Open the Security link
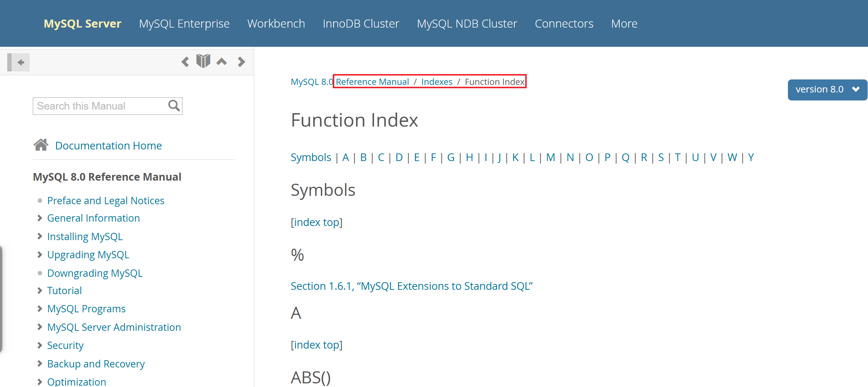 pyautogui.click(x=65, y=345)
